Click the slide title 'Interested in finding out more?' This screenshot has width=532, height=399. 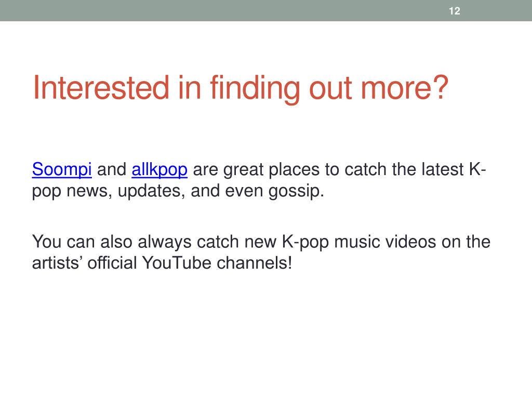pos(241,88)
